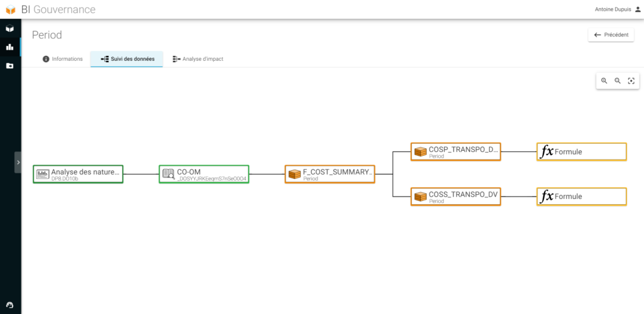Go back with the Précédent button
This screenshot has height=314, width=644.
coord(611,35)
